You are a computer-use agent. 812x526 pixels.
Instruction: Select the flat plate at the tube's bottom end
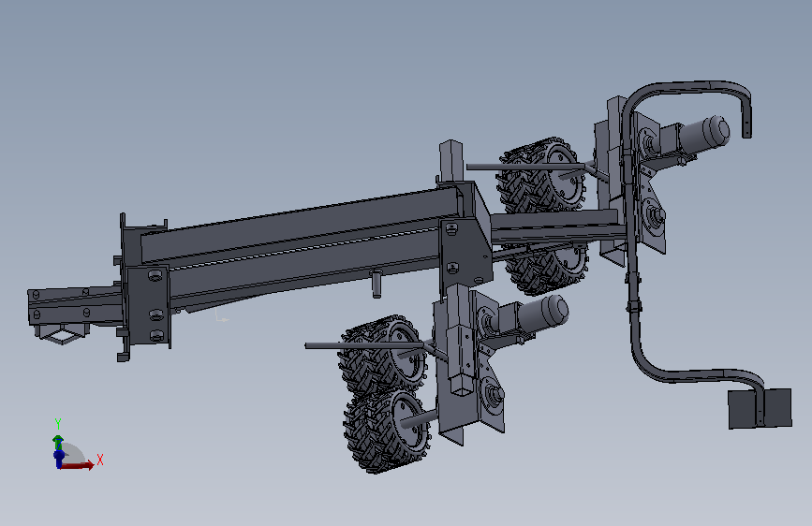tap(760, 409)
